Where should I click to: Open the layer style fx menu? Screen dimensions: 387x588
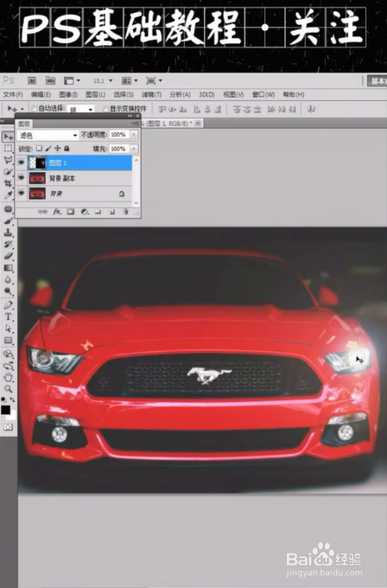(56, 212)
